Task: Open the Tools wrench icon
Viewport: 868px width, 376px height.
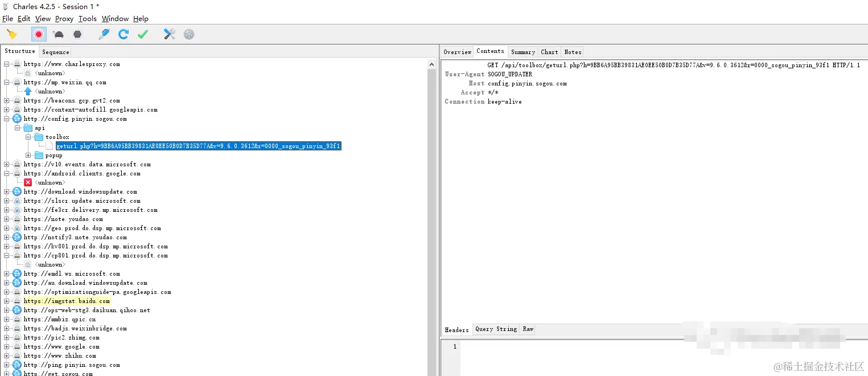Action: 170,34
